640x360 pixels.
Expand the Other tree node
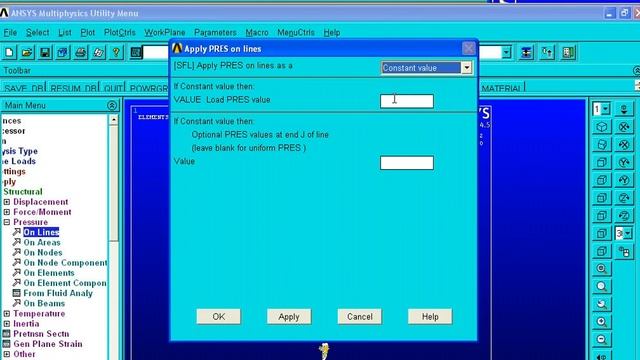[7, 354]
